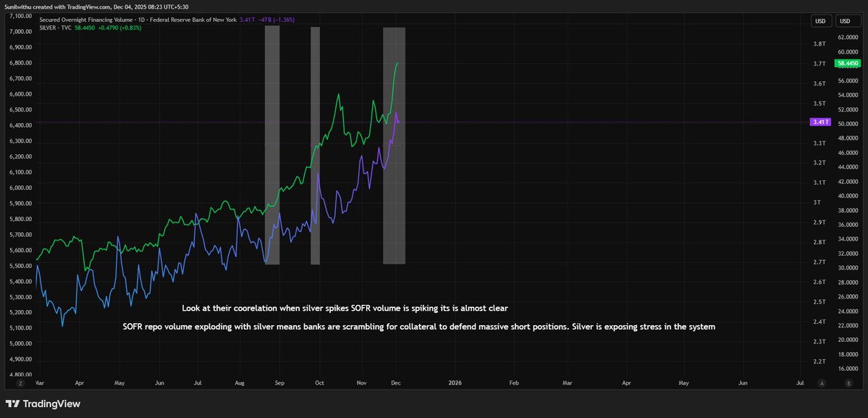
Task: Open the left USD currency selector
Action: click(x=820, y=20)
